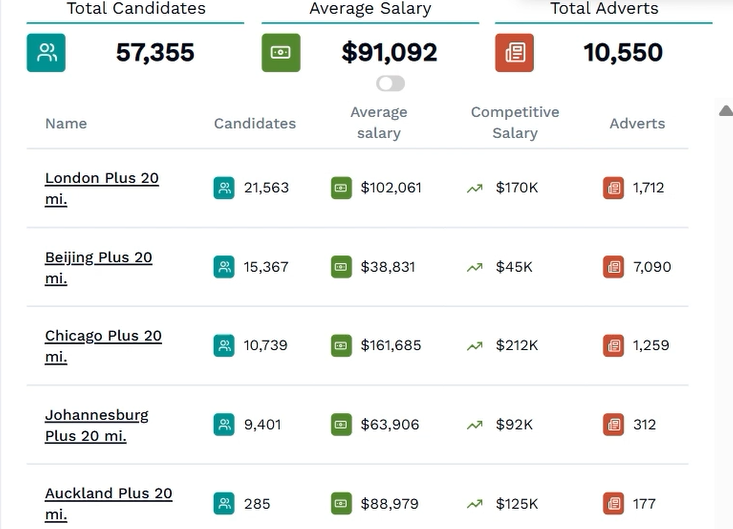Click salary icon in Beijing row
Viewport: 733px width, 529px height.
pyautogui.click(x=341, y=267)
